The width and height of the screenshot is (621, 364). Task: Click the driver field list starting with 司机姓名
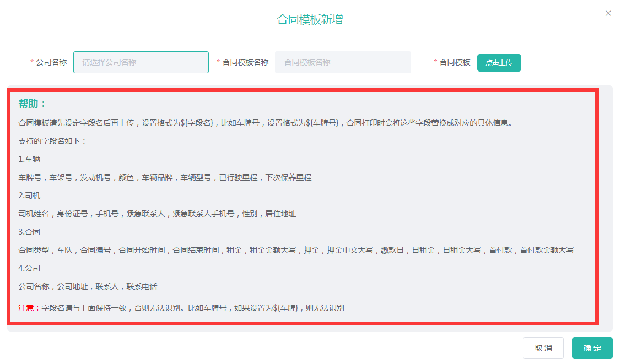(x=157, y=214)
